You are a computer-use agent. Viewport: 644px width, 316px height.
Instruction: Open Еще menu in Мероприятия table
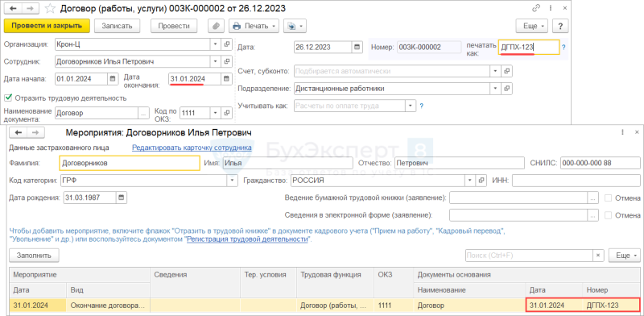coord(625,256)
